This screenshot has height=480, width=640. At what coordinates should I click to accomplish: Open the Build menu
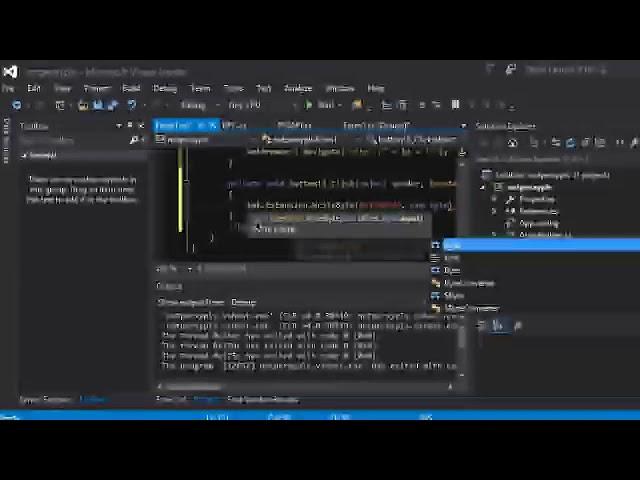click(x=131, y=89)
